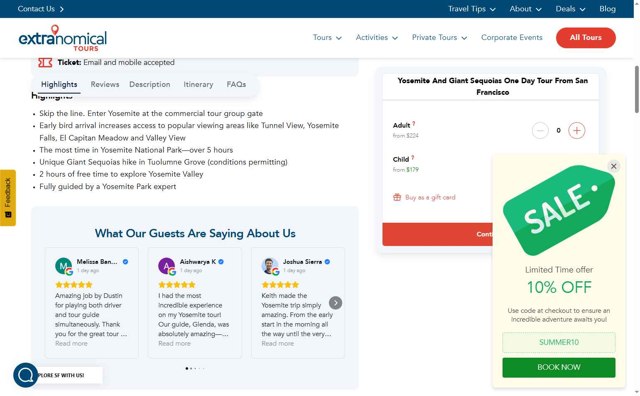Switch to the FAQs tab

(x=236, y=85)
